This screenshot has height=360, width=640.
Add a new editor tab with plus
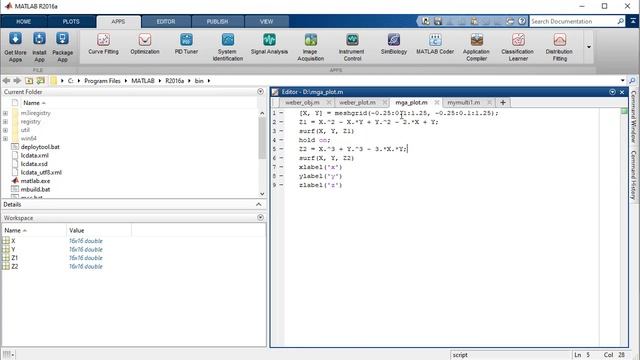click(503, 102)
